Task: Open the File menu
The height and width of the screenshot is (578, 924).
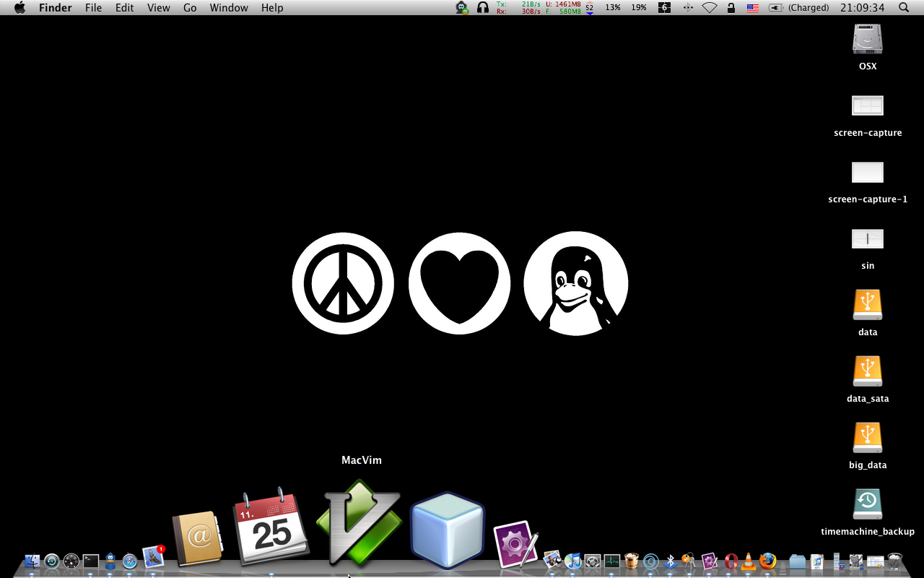Action: pyautogui.click(x=93, y=8)
